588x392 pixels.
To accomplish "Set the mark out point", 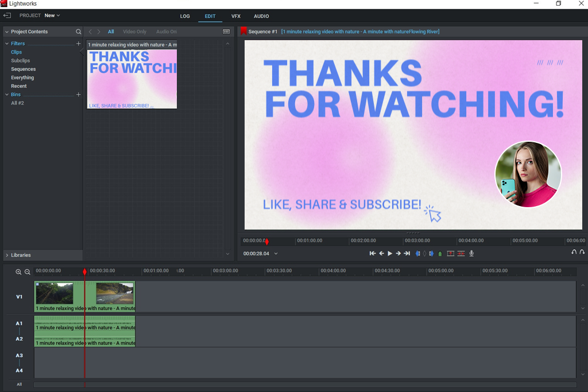I will (431, 254).
